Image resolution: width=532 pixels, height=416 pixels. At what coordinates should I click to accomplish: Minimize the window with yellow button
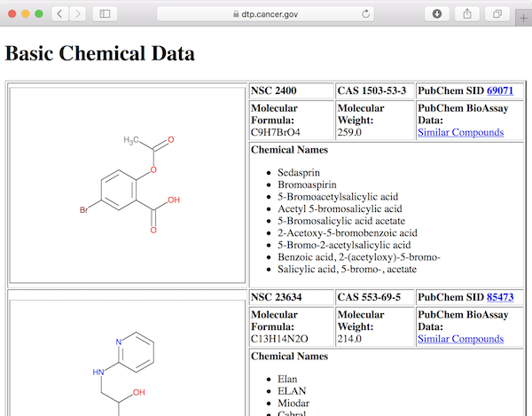click(26, 14)
